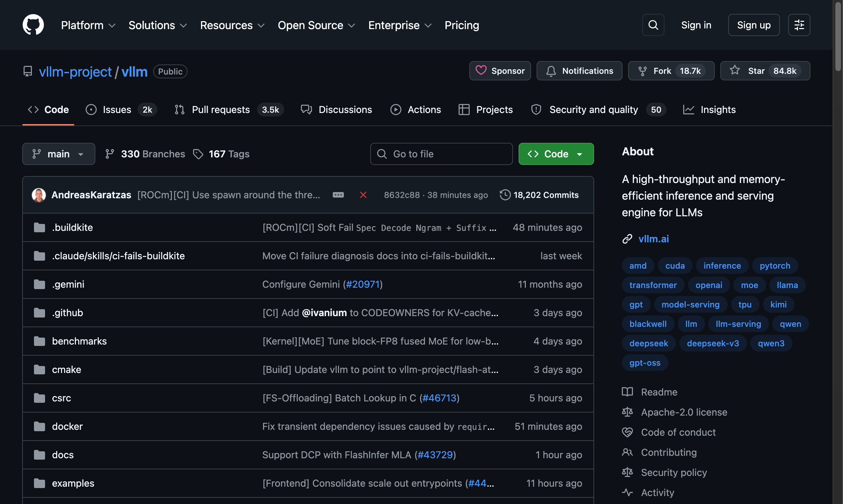Open the main branch selector dropdown
The height and width of the screenshot is (504, 843).
pyautogui.click(x=59, y=154)
